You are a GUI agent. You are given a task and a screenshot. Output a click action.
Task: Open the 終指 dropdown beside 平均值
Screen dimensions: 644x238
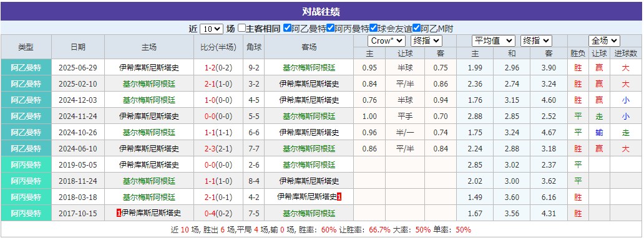[536, 40]
